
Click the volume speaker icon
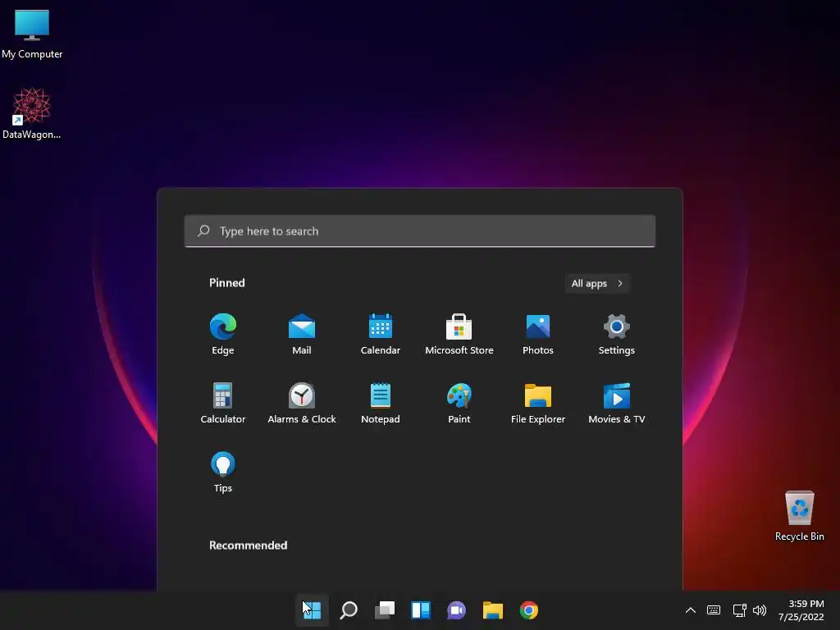(760, 610)
